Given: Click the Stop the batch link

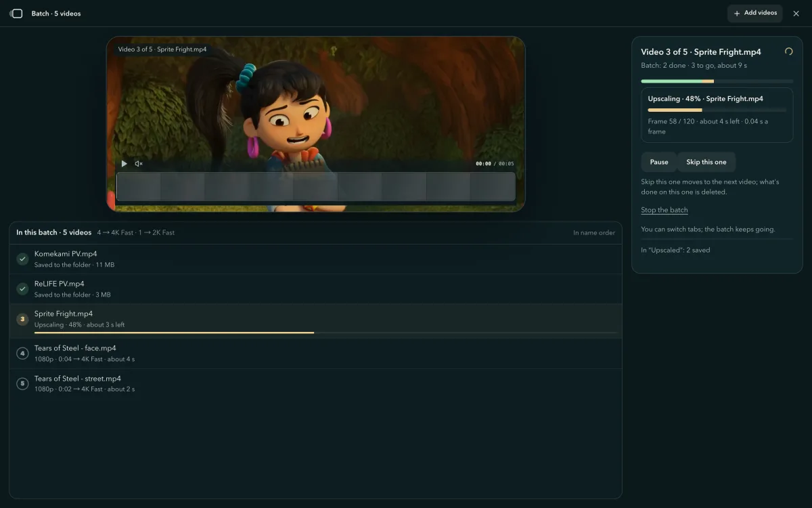Looking at the screenshot, I should [664, 210].
